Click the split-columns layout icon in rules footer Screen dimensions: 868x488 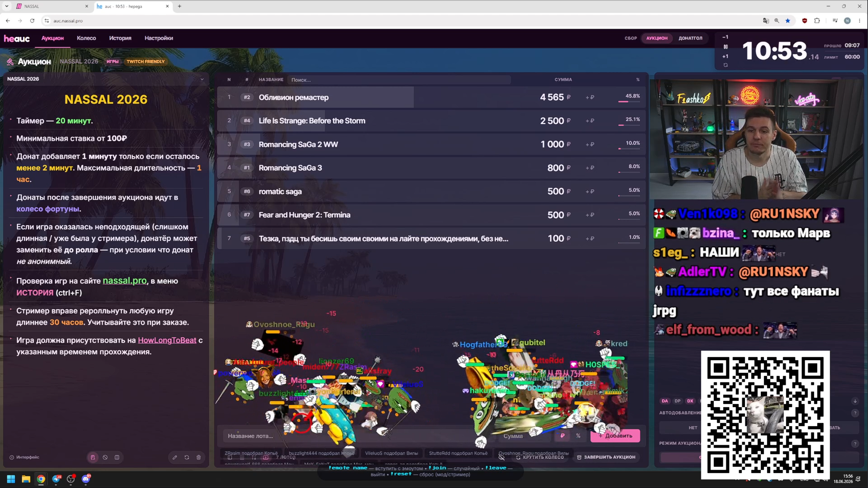point(117,457)
